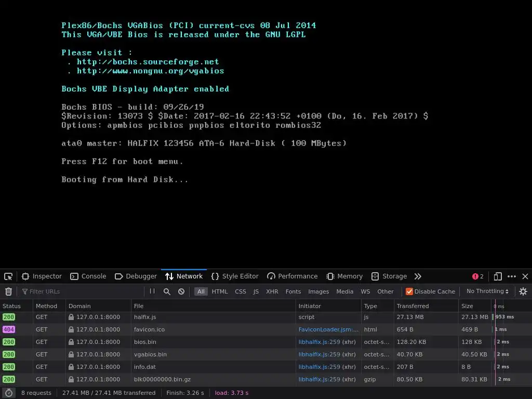This screenshot has height=399, width=532.
Task: Open the Style Editor tab
Action: tap(235, 276)
